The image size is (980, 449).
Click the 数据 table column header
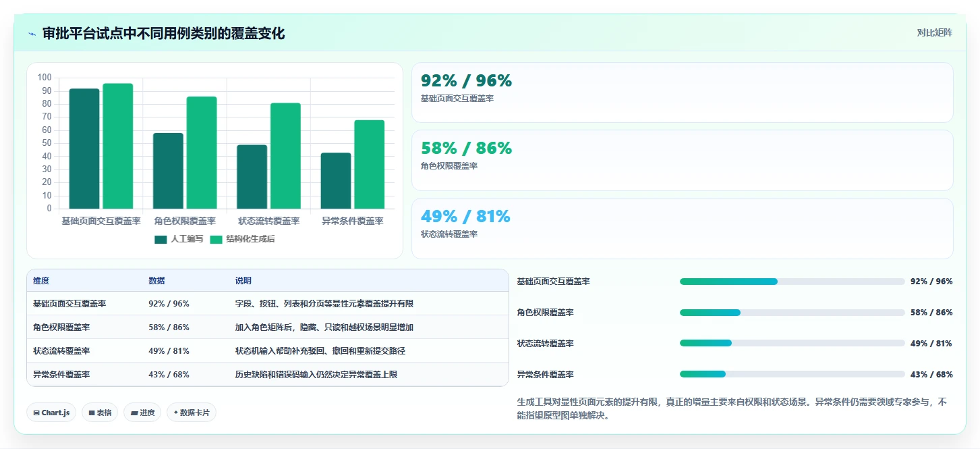pyautogui.click(x=156, y=281)
